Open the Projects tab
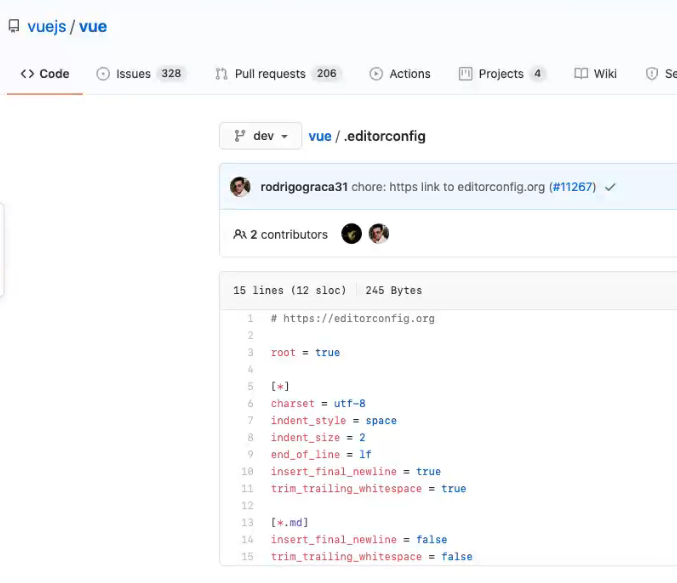The image size is (677, 583). [501, 74]
